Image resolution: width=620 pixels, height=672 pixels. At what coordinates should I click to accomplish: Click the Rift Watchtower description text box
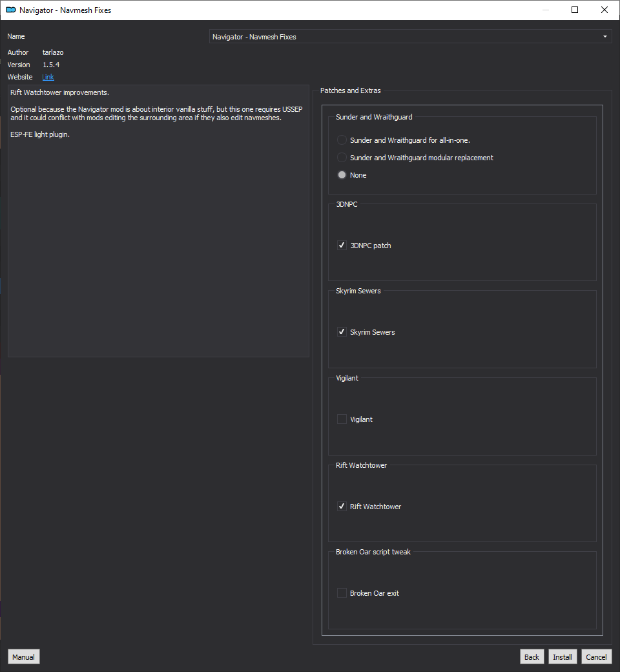point(158,221)
